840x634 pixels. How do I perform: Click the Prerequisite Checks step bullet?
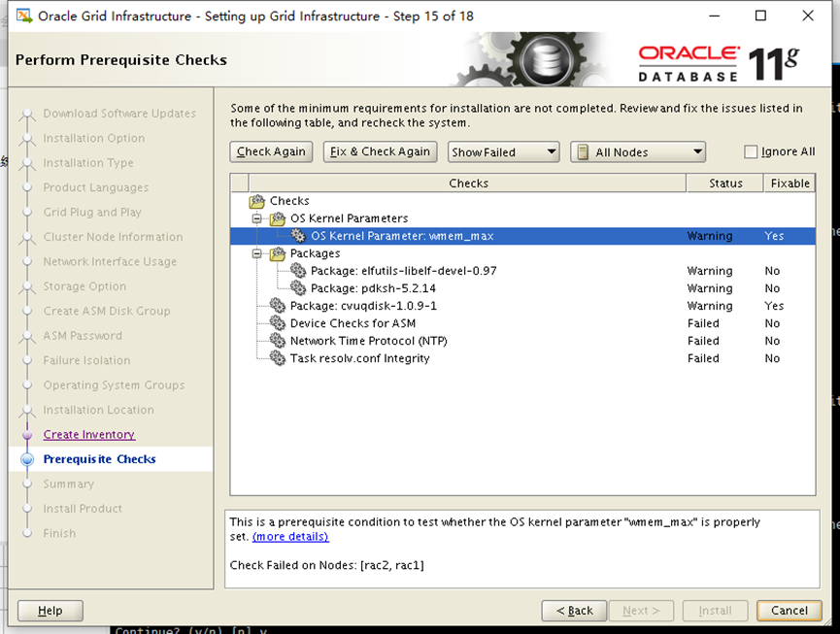pos(27,459)
